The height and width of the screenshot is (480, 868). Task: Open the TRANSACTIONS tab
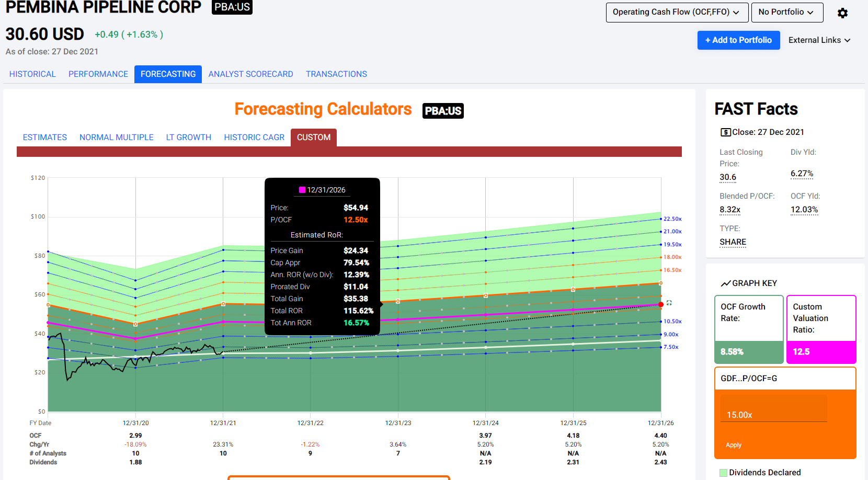336,74
